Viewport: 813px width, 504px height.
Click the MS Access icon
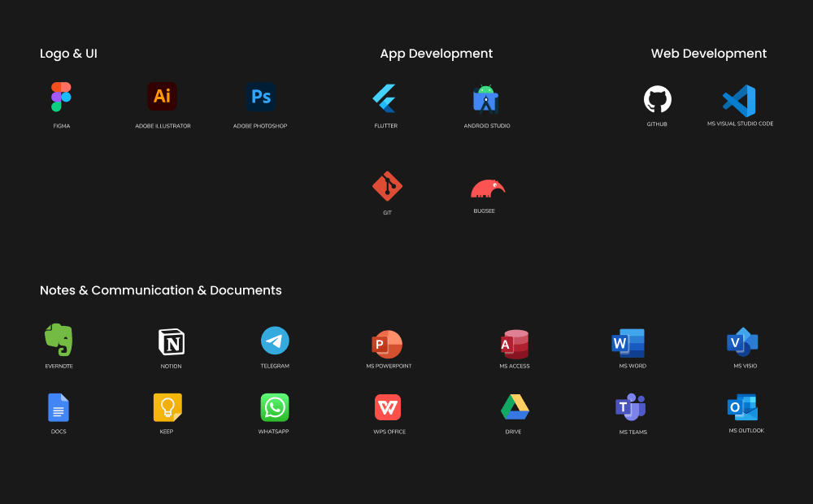tap(515, 344)
